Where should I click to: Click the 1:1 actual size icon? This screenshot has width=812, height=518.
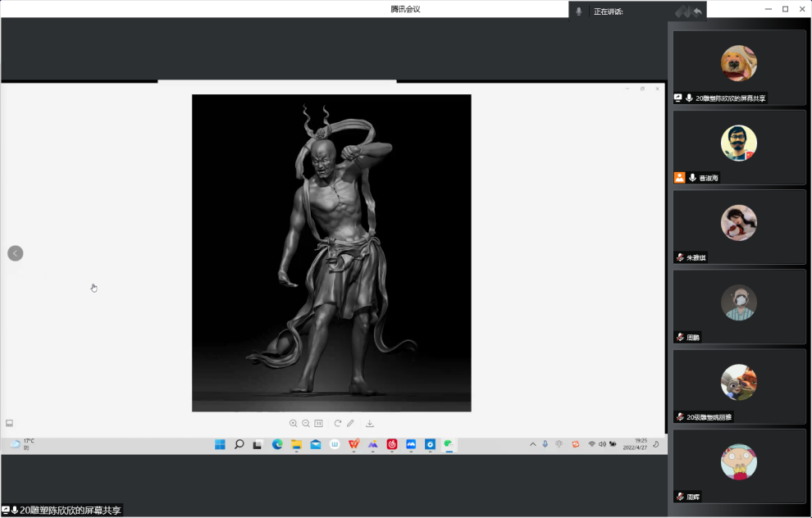318,424
